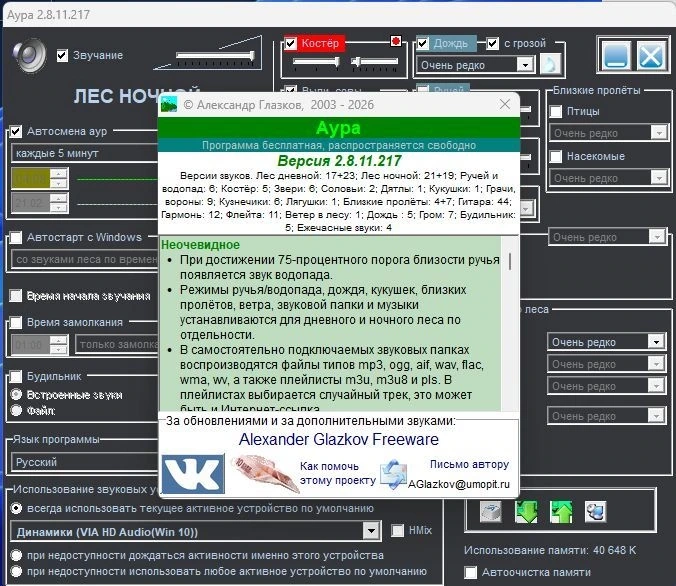Select the Файл radio button

[16, 410]
